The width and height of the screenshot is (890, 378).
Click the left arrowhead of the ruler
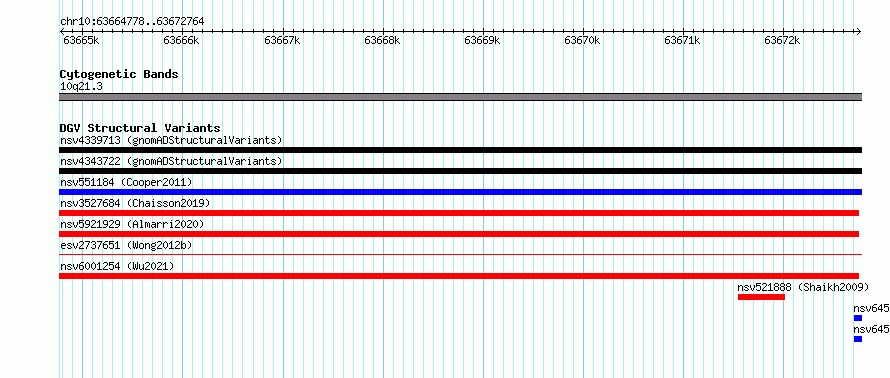coord(62,31)
